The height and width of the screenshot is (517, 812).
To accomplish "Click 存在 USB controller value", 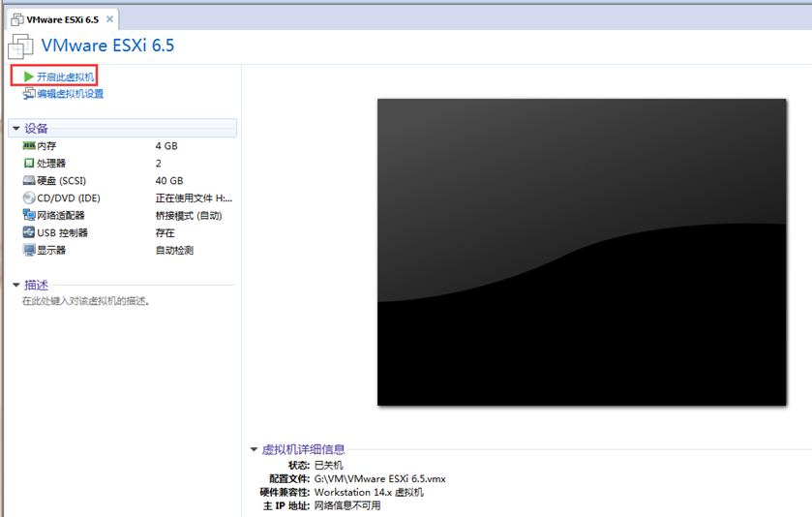I will [x=165, y=232].
